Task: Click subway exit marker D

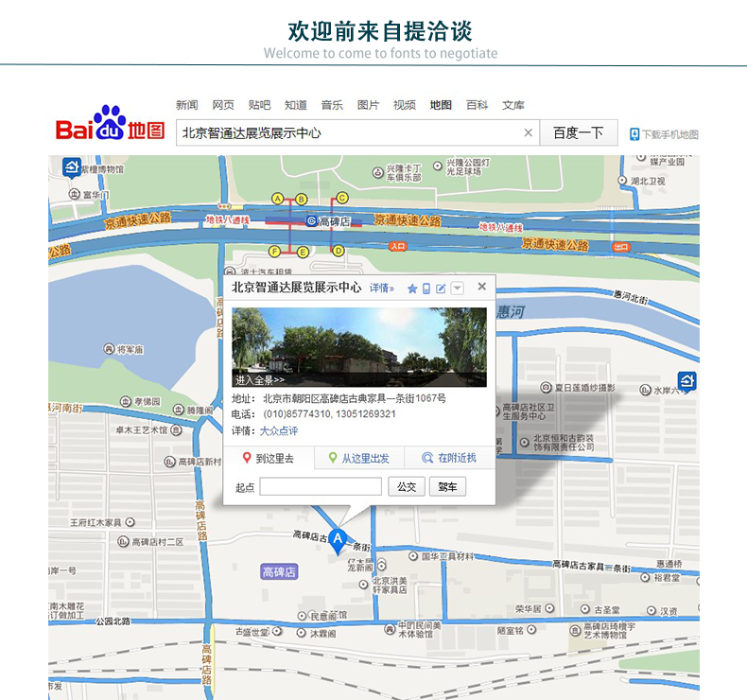Action: (339, 251)
